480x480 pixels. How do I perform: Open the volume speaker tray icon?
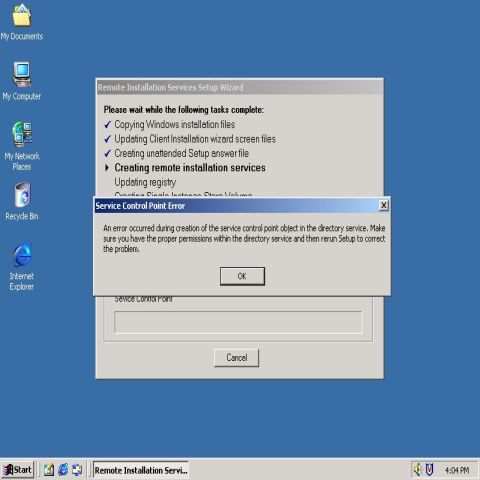(417, 470)
